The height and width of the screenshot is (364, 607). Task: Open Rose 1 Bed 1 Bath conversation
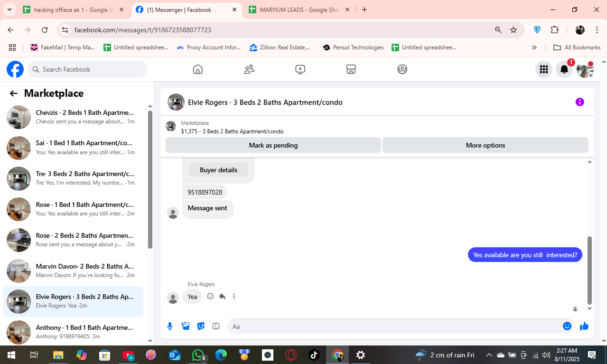tap(74, 209)
